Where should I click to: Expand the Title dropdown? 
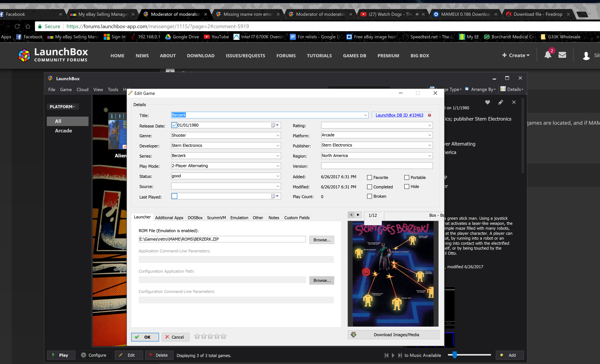[x=365, y=115]
